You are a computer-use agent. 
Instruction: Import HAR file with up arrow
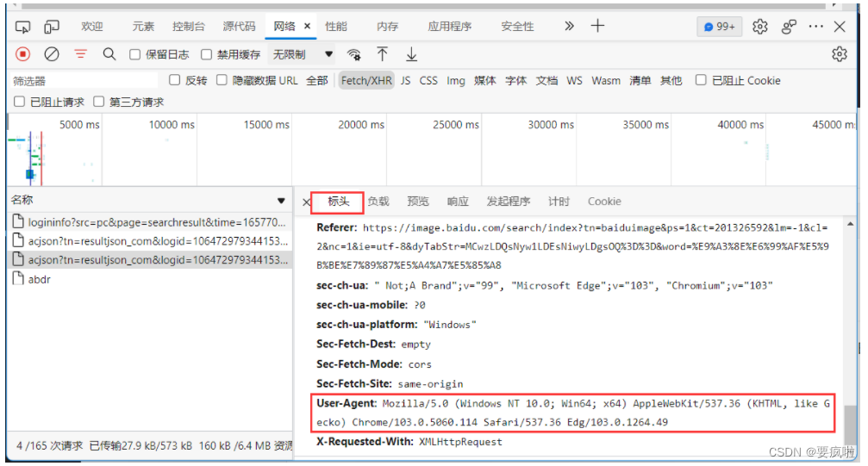tap(382, 53)
